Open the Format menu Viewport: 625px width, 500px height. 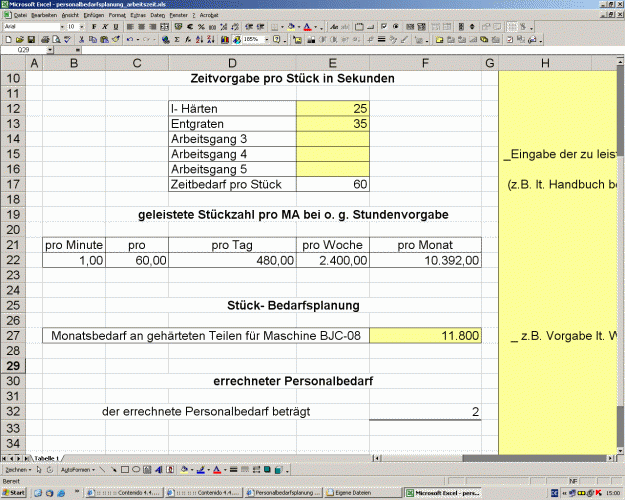[117, 15]
